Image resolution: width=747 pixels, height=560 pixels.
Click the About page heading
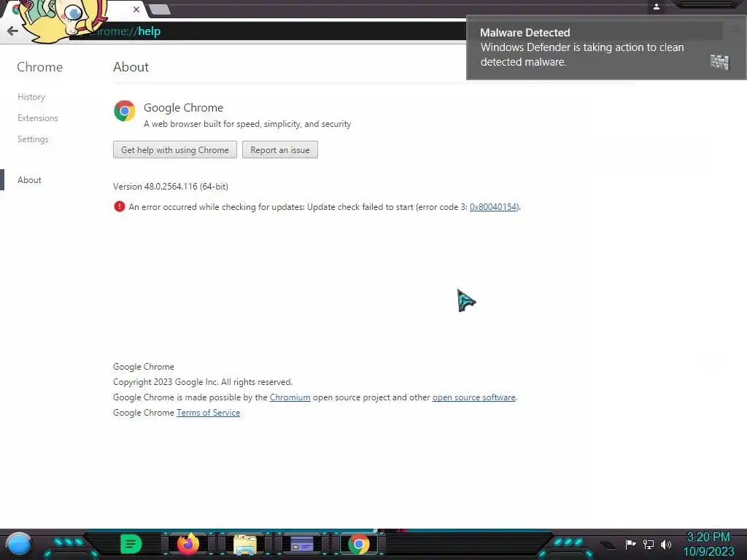[131, 67]
